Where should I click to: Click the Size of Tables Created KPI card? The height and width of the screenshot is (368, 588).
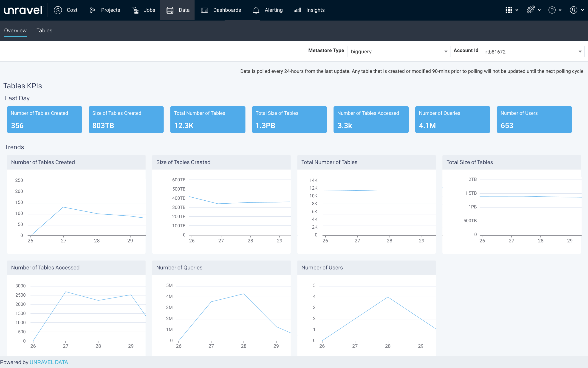click(x=126, y=120)
